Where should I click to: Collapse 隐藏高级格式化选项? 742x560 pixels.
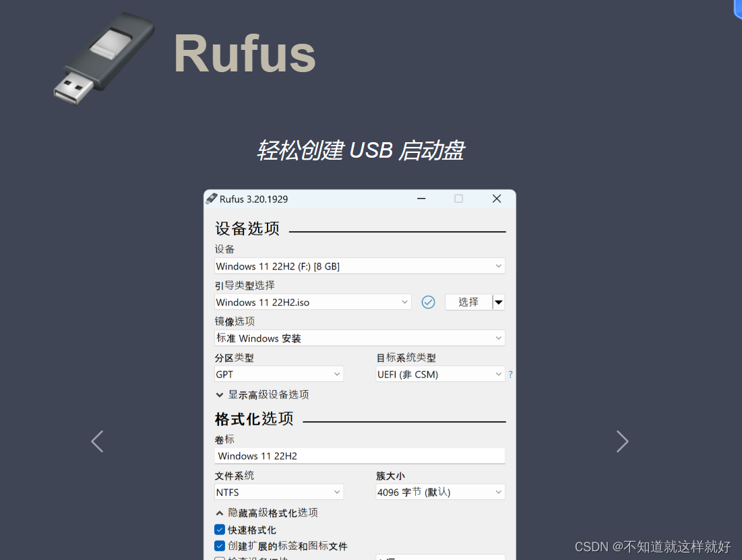pos(267,513)
